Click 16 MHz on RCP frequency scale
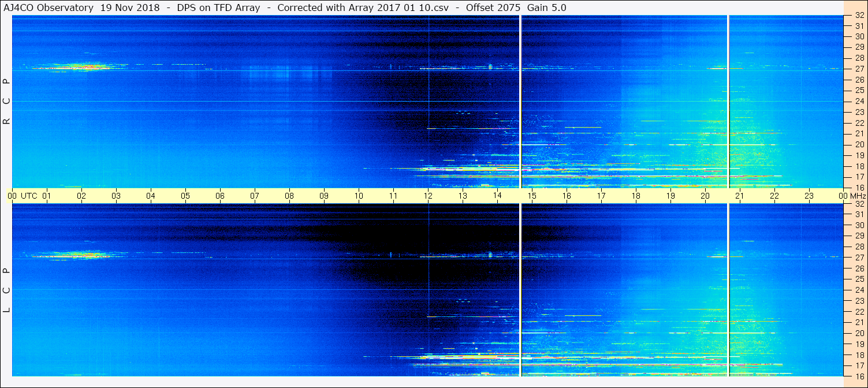Screen dimensions: 868x388 pos(859,187)
